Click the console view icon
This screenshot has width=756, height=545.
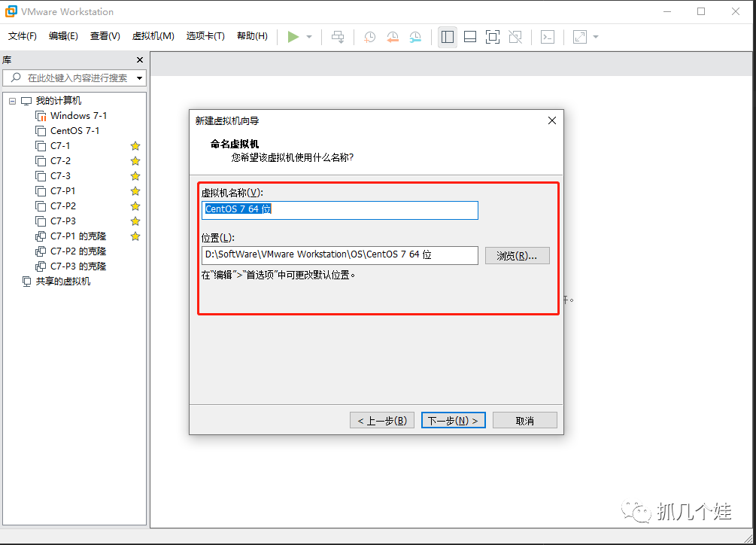548,37
